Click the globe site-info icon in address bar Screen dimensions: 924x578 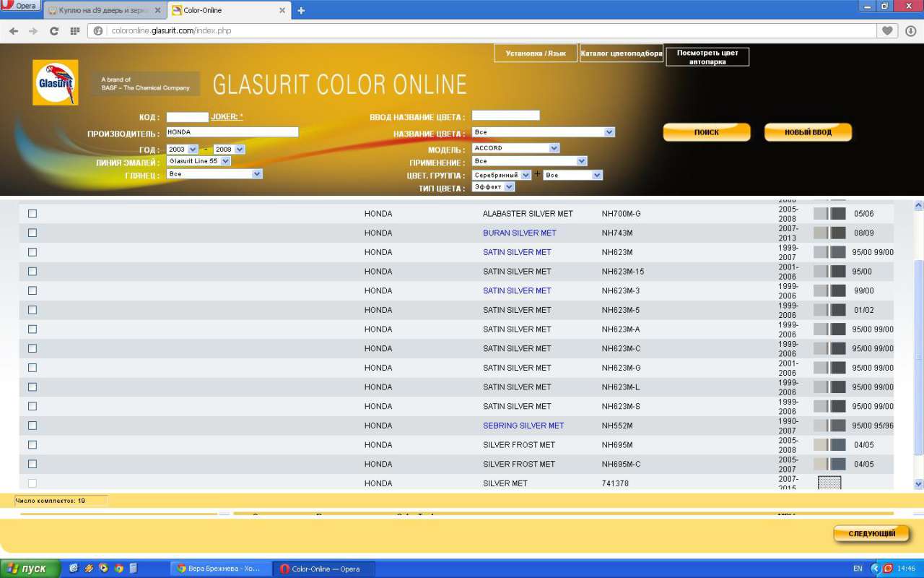pos(98,31)
